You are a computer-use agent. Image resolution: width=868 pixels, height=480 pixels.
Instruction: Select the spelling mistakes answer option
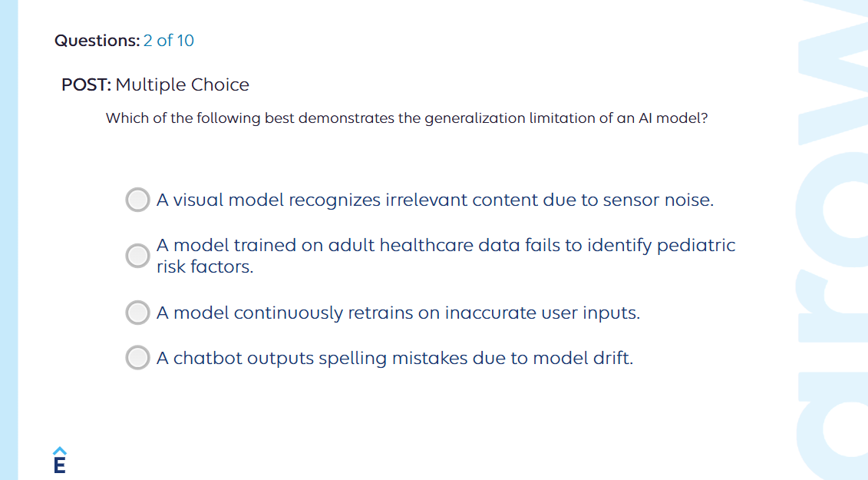pos(137,358)
